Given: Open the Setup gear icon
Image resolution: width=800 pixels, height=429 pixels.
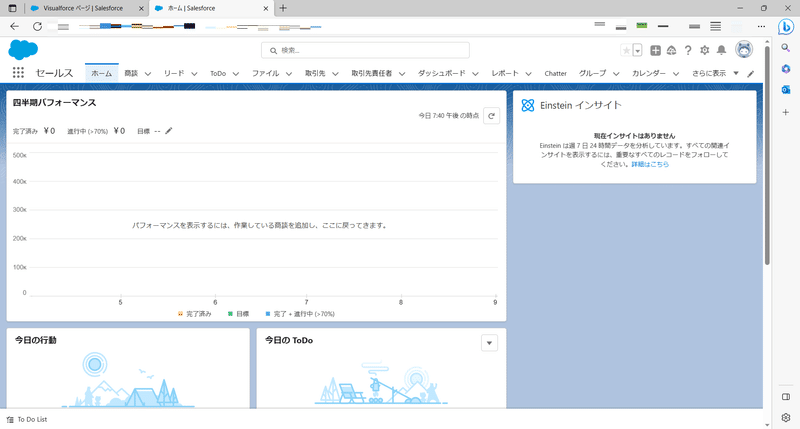Looking at the screenshot, I should pos(705,50).
